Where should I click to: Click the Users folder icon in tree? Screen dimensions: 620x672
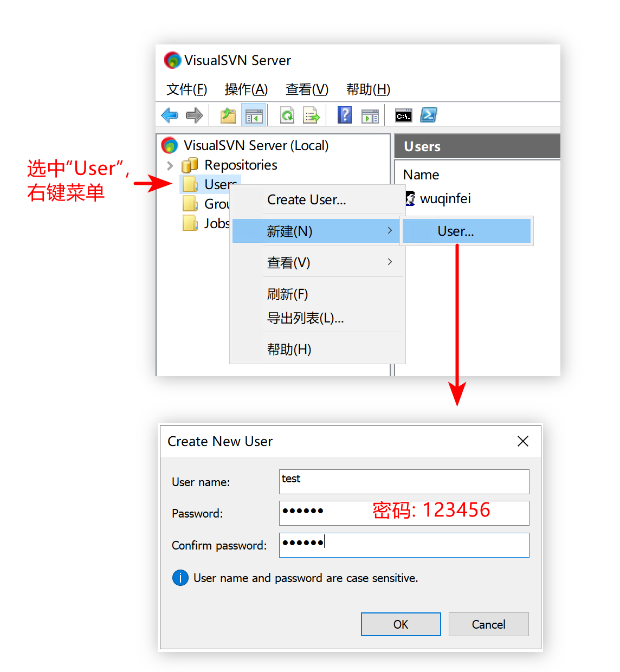point(190,184)
